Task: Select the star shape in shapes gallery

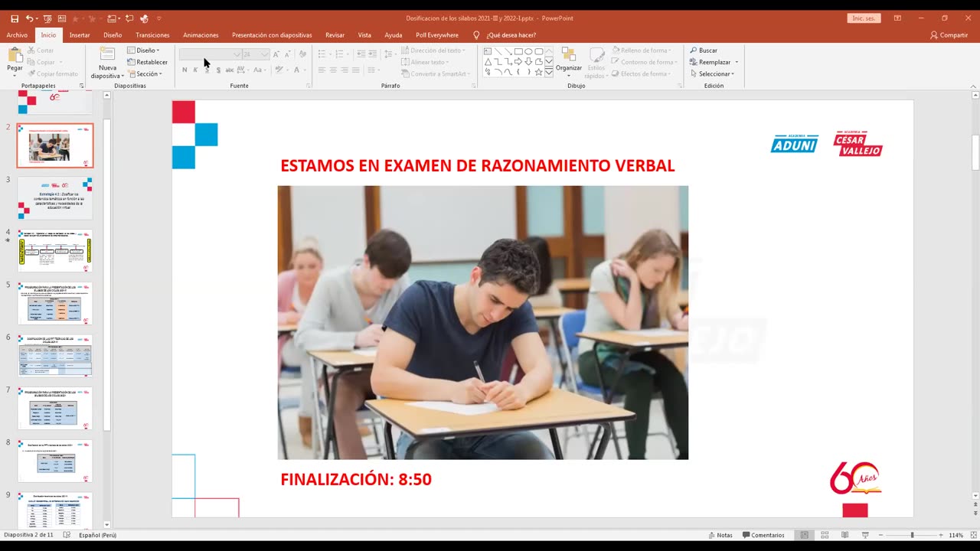Action: pyautogui.click(x=538, y=72)
